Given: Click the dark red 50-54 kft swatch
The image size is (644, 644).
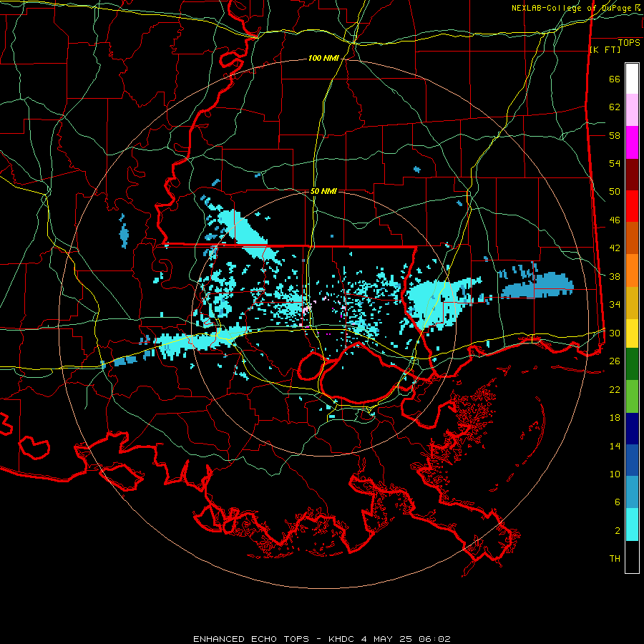Looking at the screenshot, I should [x=632, y=175].
